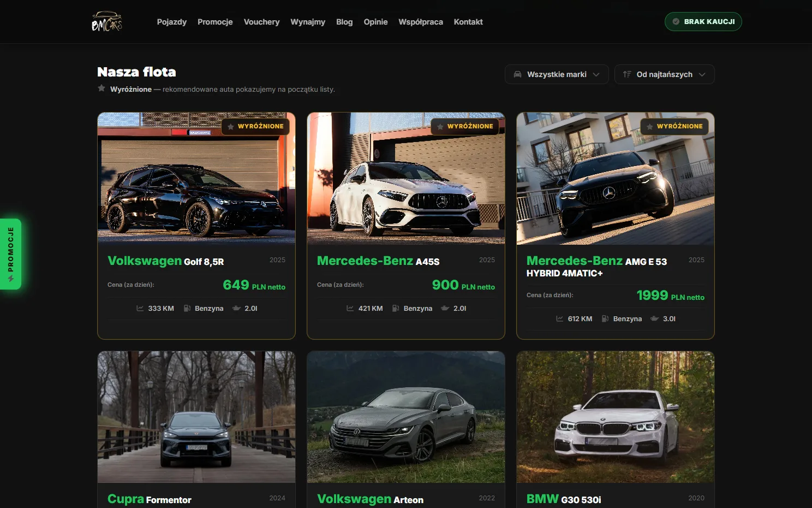Click the 649 PLN netto price

[254, 285]
